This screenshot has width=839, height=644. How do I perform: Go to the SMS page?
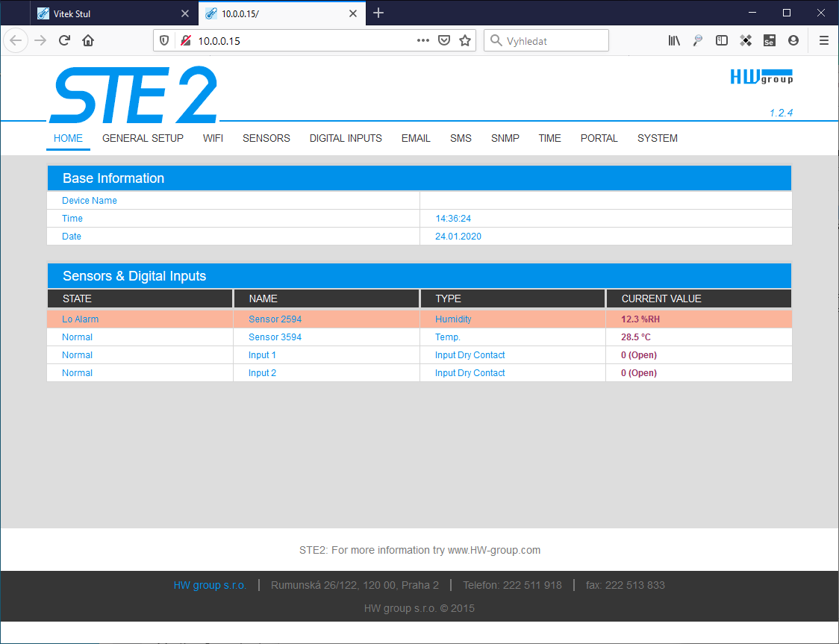pyautogui.click(x=461, y=139)
